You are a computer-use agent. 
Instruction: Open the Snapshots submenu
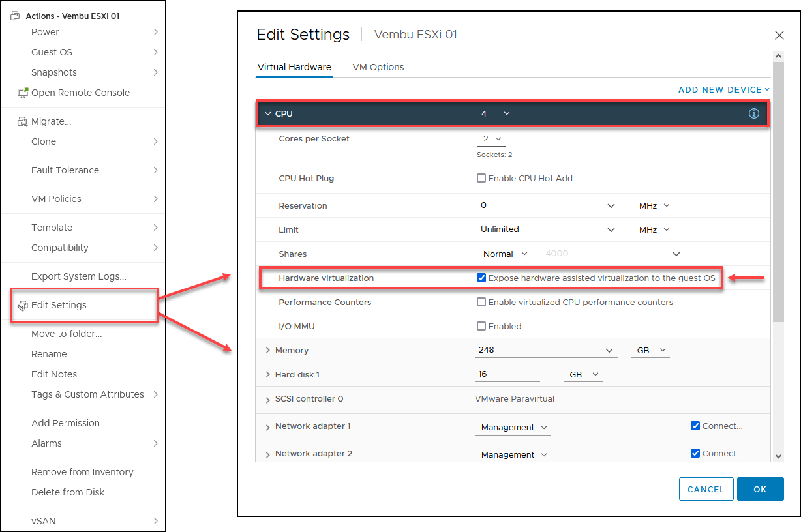pyautogui.click(x=83, y=72)
